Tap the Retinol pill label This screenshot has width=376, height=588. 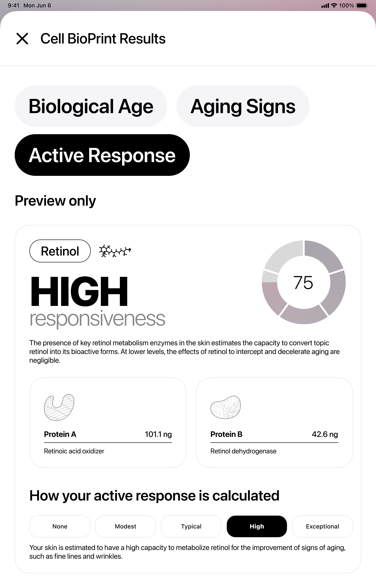(60, 251)
